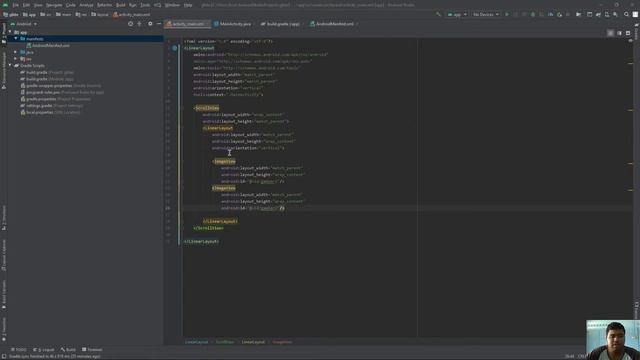Click the gutter icon beside LinearLayout line

click(174, 48)
